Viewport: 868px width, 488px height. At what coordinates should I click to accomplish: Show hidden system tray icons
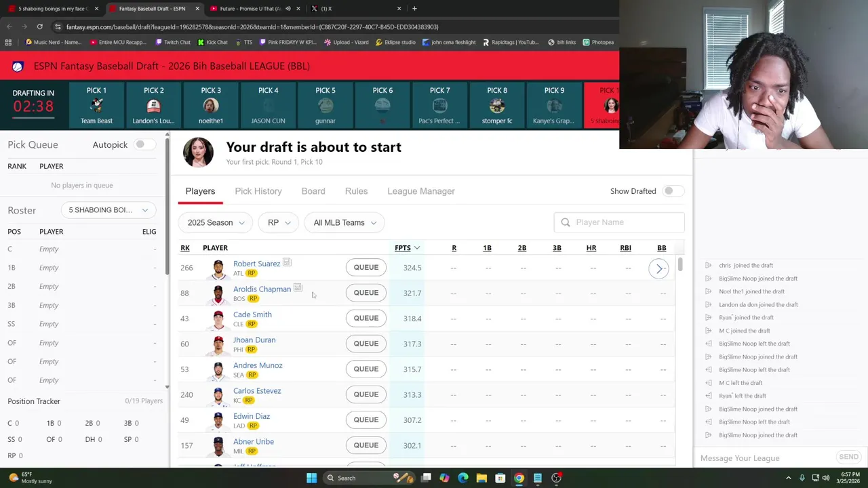point(788,478)
